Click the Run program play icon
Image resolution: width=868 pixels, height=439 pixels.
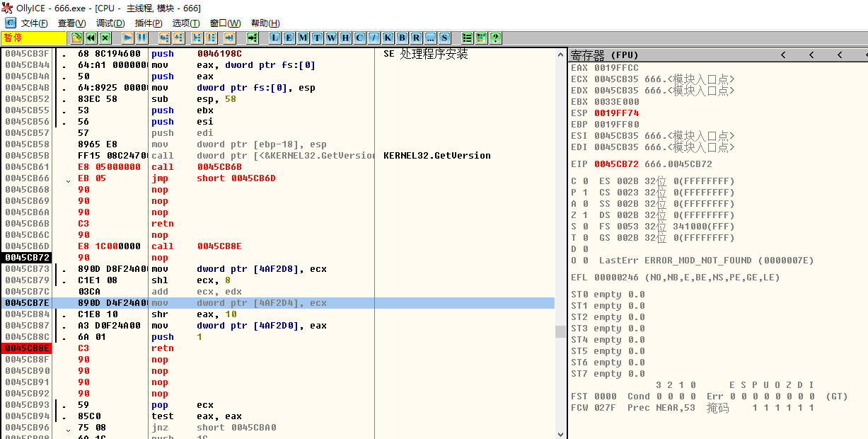pos(127,38)
